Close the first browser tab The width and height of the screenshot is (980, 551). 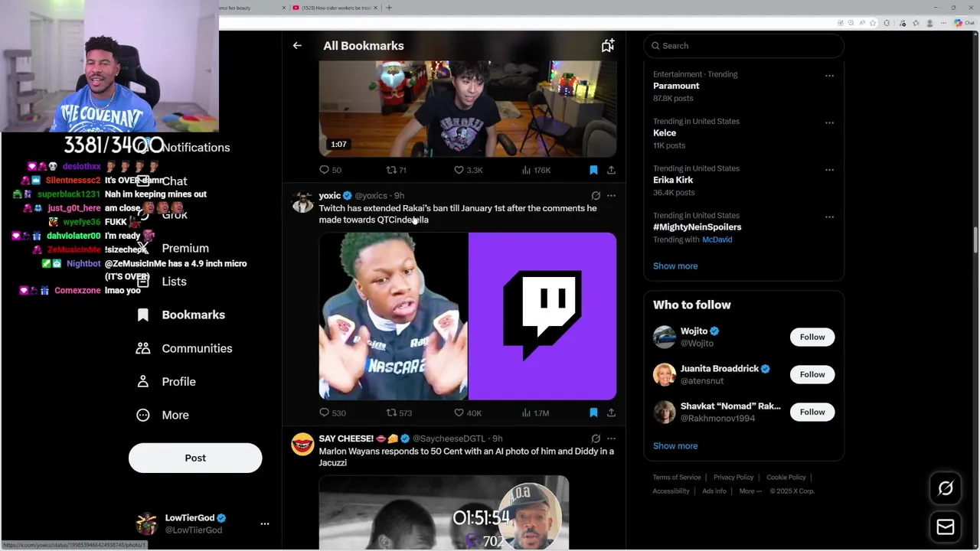tap(284, 8)
